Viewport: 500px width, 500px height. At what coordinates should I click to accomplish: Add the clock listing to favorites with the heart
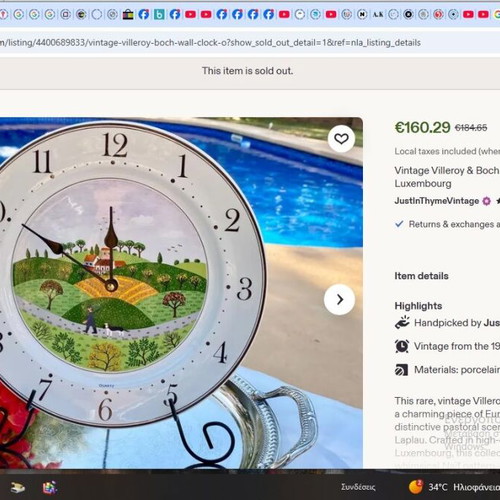(x=341, y=139)
